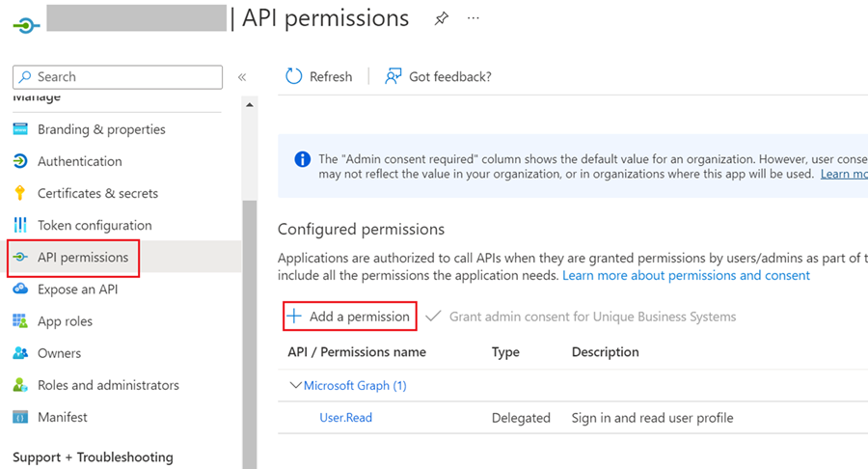Open the Authentication menu item
The width and height of the screenshot is (868, 469).
[79, 161]
